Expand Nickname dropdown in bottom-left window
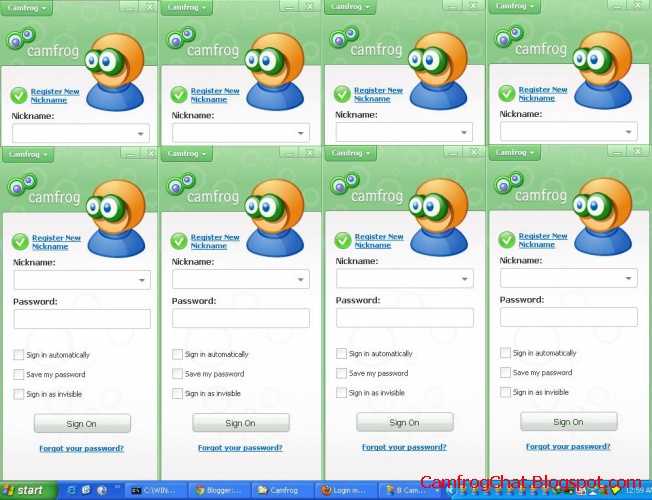 point(142,280)
